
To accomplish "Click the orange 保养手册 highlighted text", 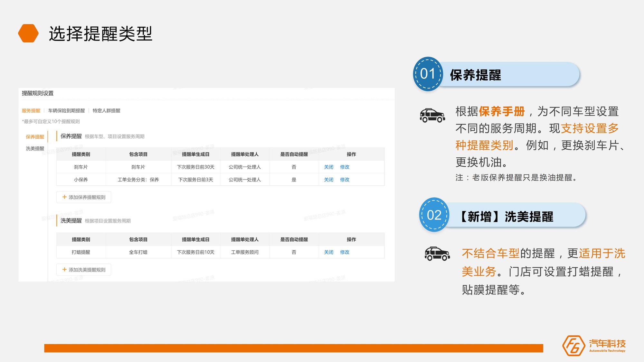I will pyautogui.click(x=502, y=111).
